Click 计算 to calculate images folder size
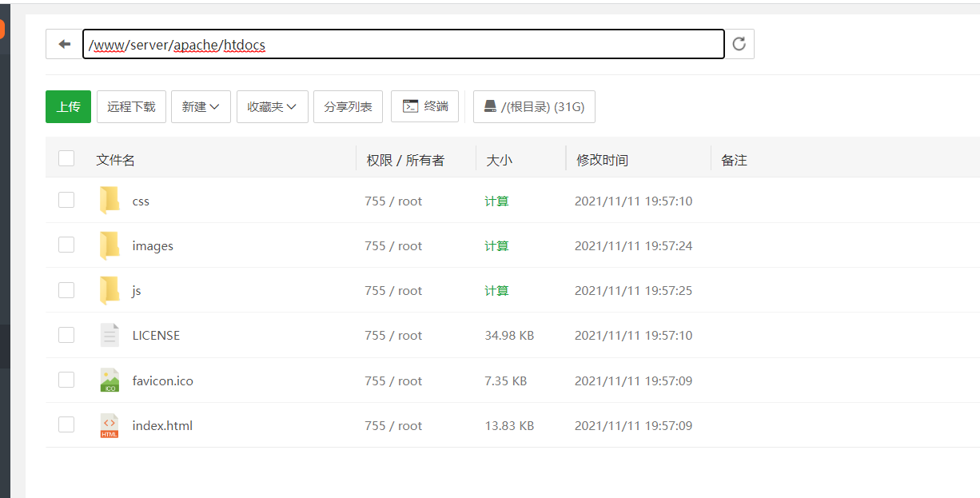This screenshot has height=498, width=980. [496, 246]
